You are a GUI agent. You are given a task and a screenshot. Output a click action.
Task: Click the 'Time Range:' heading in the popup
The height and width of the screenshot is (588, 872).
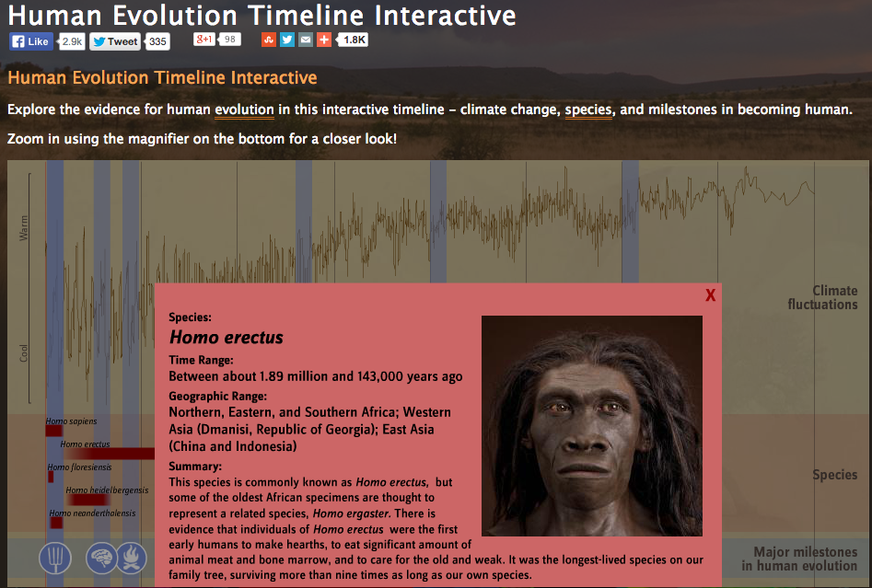(x=202, y=360)
